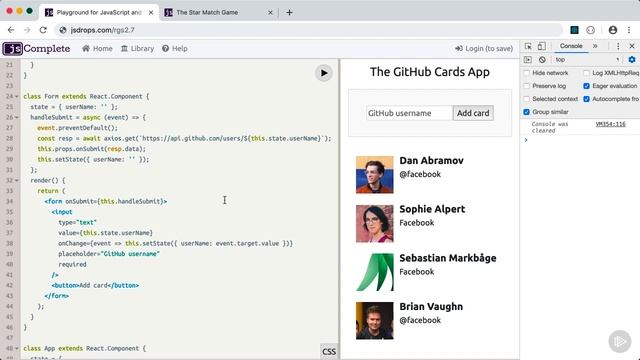Collapse render method fold at line 32

17,180
